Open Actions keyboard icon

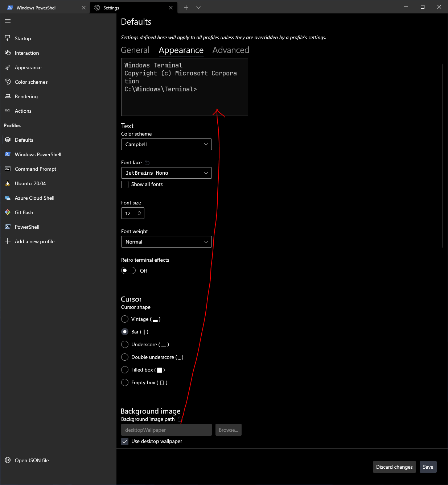click(x=8, y=111)
